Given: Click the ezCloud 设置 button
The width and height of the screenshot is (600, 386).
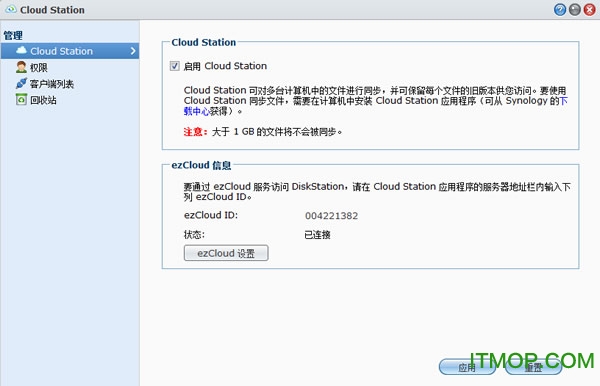Looking at the screenshot, I should tap(226, 253).
